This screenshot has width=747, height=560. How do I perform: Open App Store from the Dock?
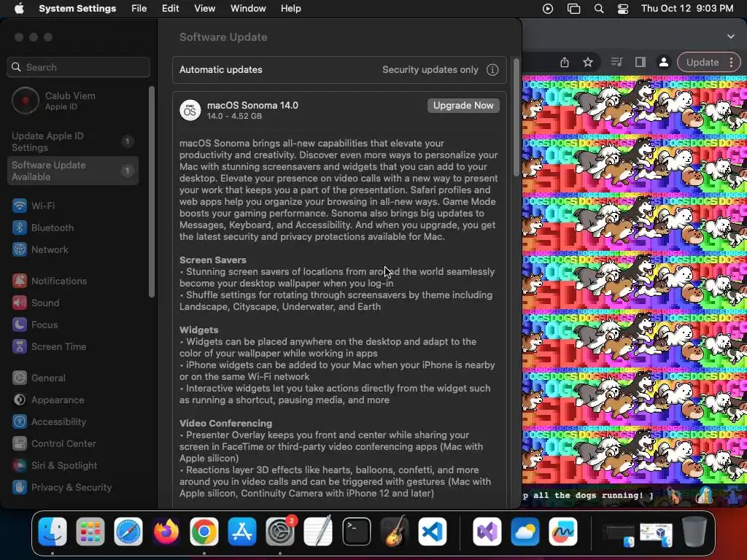[x=242, y=532]
